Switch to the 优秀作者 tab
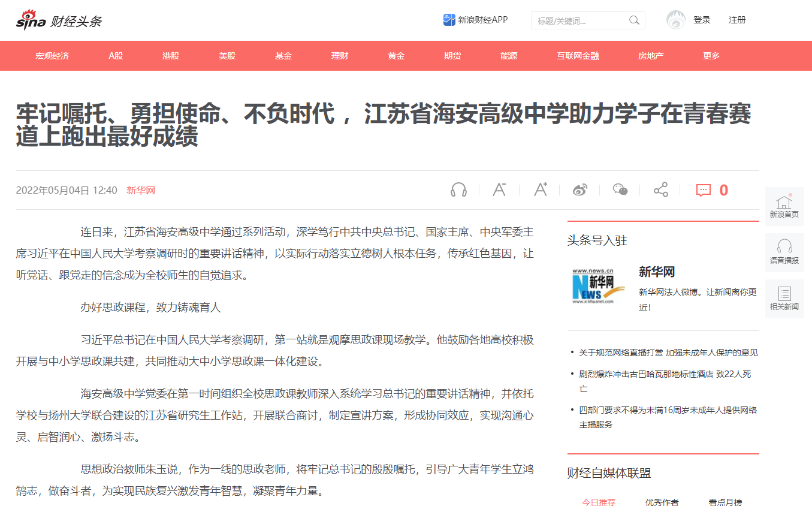The height and width of the screenshot is (509, 812). 662,502
